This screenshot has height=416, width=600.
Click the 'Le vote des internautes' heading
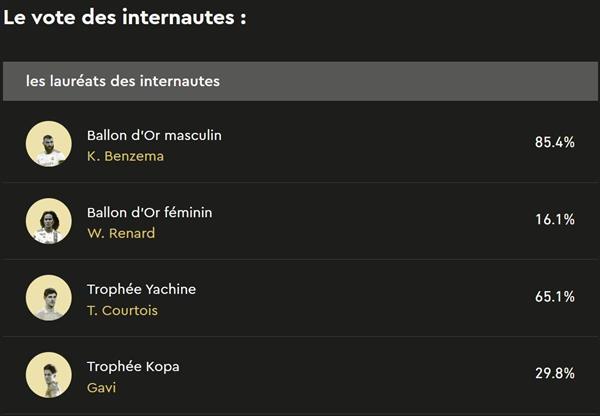click(125, 18)
